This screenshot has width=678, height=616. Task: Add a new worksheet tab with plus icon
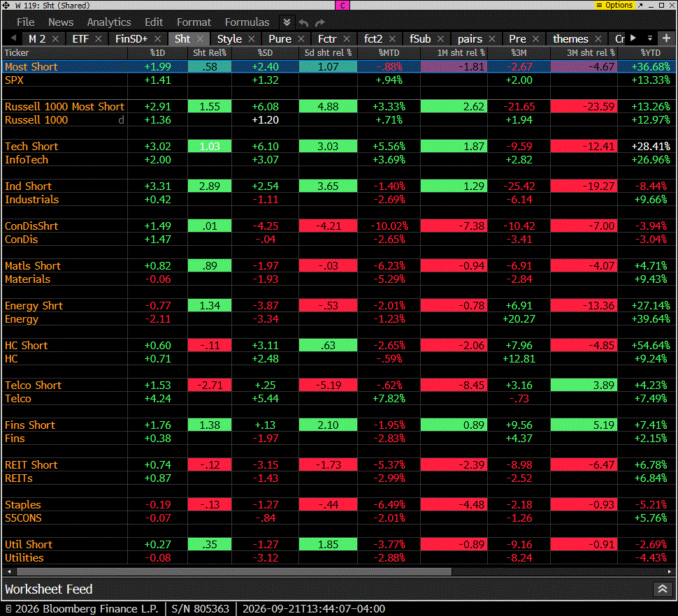click(666, 38)
